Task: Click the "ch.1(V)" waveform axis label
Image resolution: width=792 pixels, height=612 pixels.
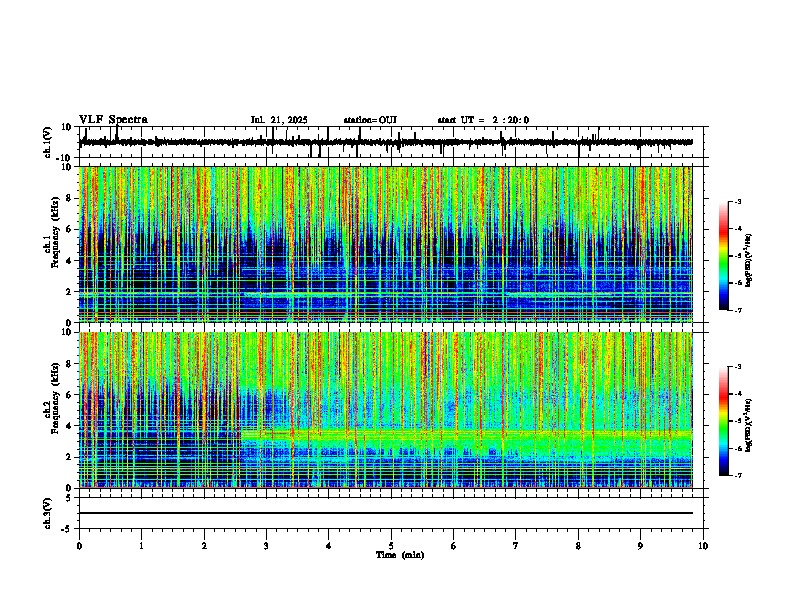Action: 48,142
